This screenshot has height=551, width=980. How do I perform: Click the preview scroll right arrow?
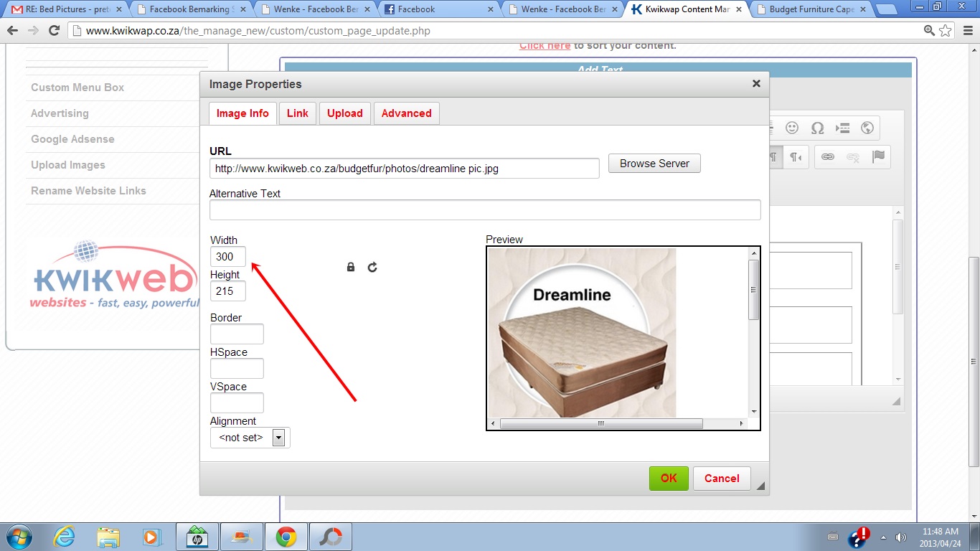tap(742, 423)
